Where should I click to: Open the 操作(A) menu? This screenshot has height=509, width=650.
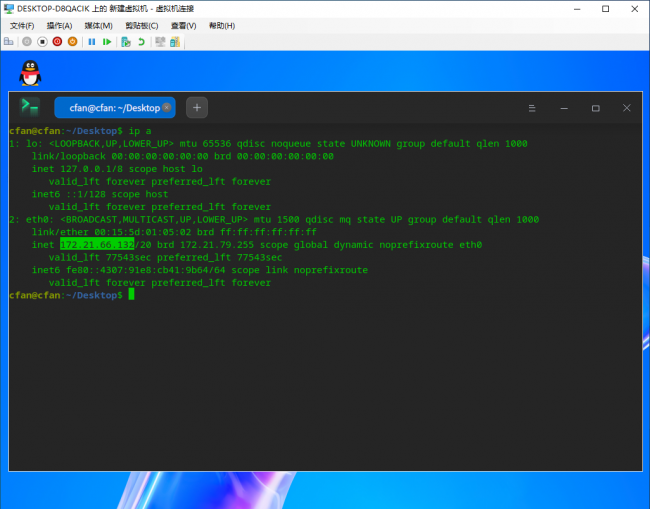pyautogui.click(x=59, y=26)
